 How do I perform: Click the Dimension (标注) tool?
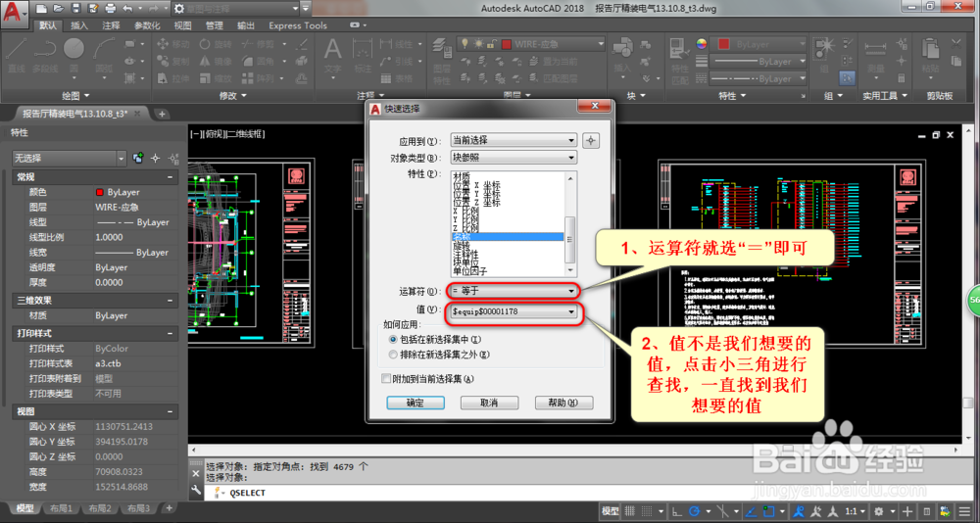[363, 56]
